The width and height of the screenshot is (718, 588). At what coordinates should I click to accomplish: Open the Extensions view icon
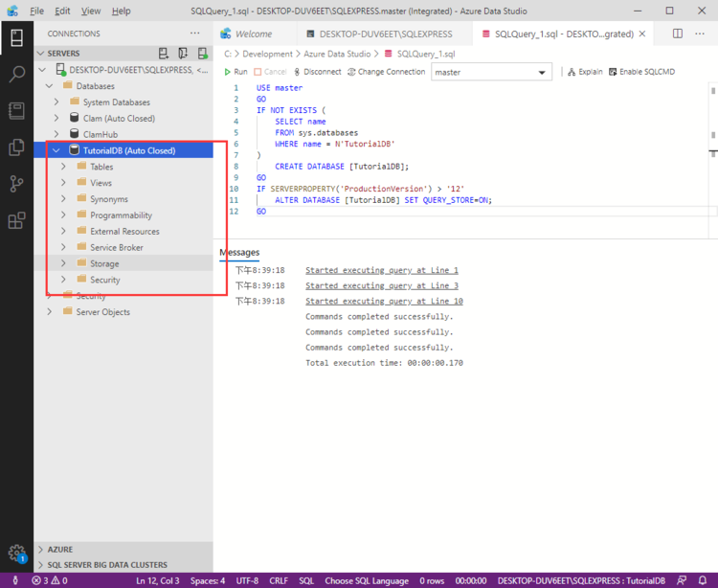[x=16, y=220]
